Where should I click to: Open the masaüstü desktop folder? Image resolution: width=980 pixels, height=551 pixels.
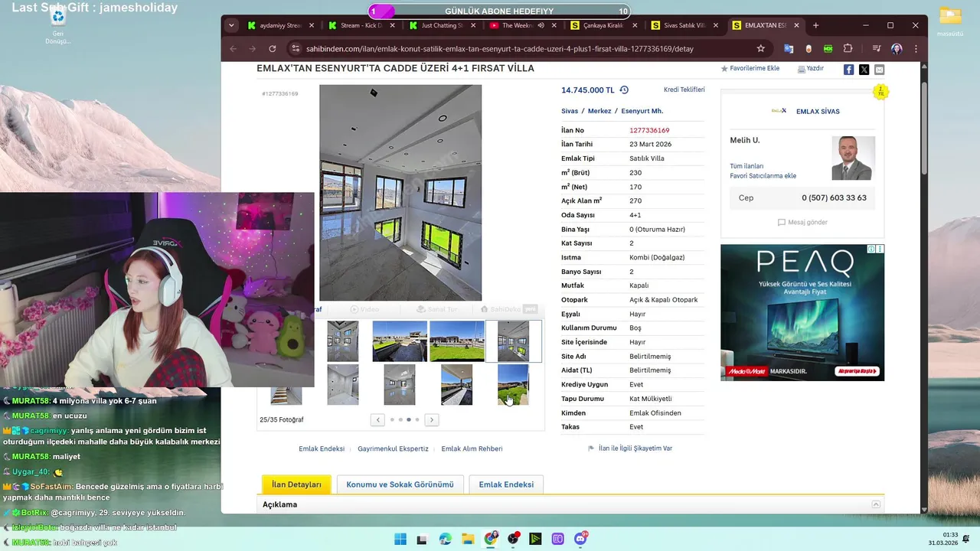(x=950, y=22)
